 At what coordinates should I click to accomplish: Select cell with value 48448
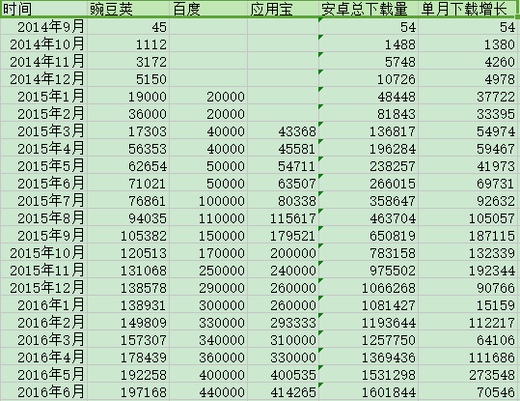(x=369, y=96)
